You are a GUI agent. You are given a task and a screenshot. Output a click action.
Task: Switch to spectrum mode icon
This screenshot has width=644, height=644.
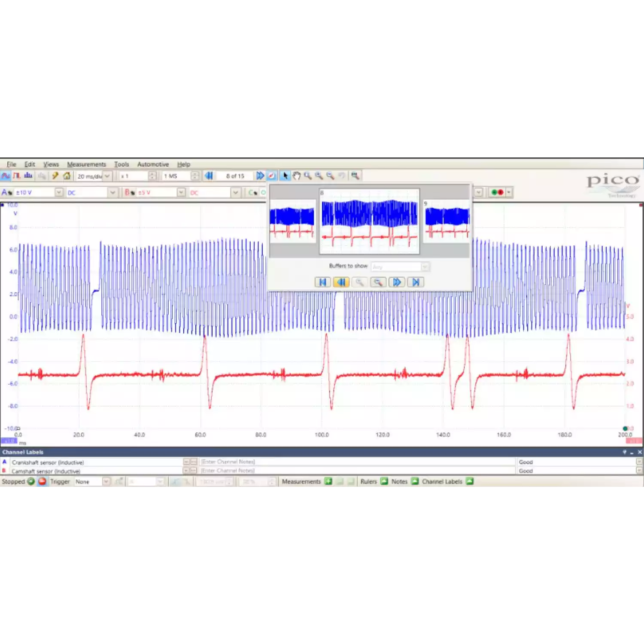click(28, 176)
